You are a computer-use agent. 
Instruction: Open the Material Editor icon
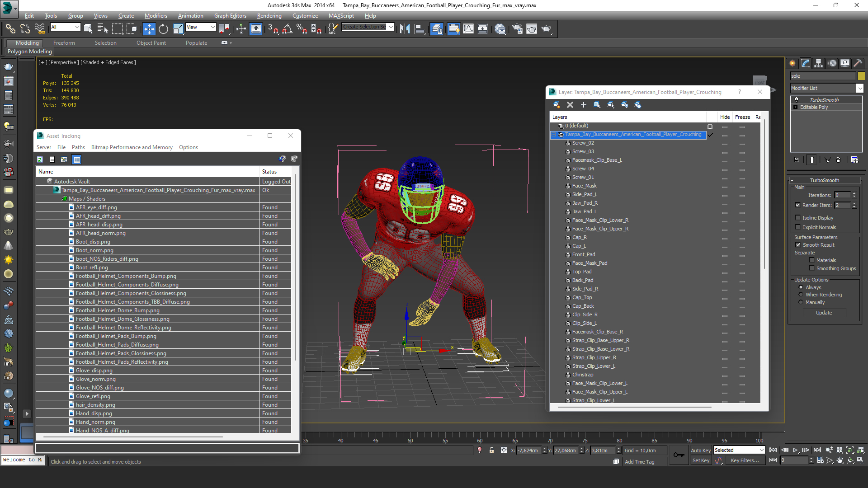[x=500, y=29]
